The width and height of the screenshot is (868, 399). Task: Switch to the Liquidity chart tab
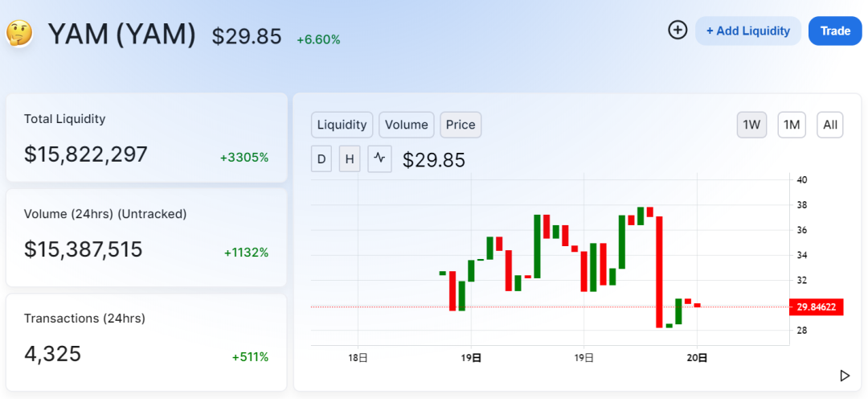342,125
